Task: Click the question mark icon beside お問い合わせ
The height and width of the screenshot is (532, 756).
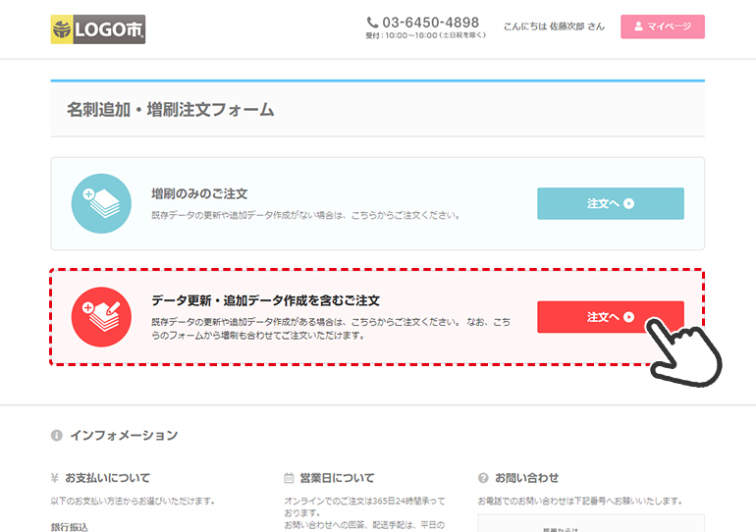Action: (483, 478)
